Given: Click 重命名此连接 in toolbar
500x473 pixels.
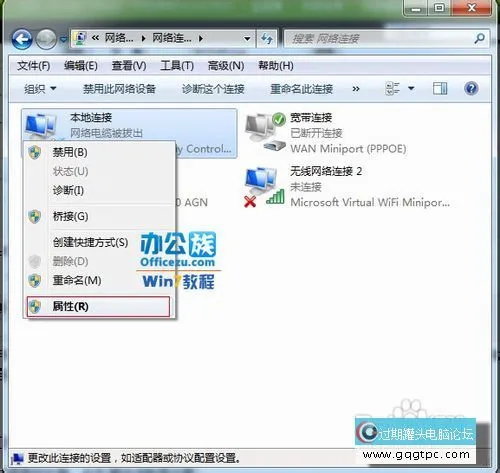Looking at the screenshot, I should point(301,89).
